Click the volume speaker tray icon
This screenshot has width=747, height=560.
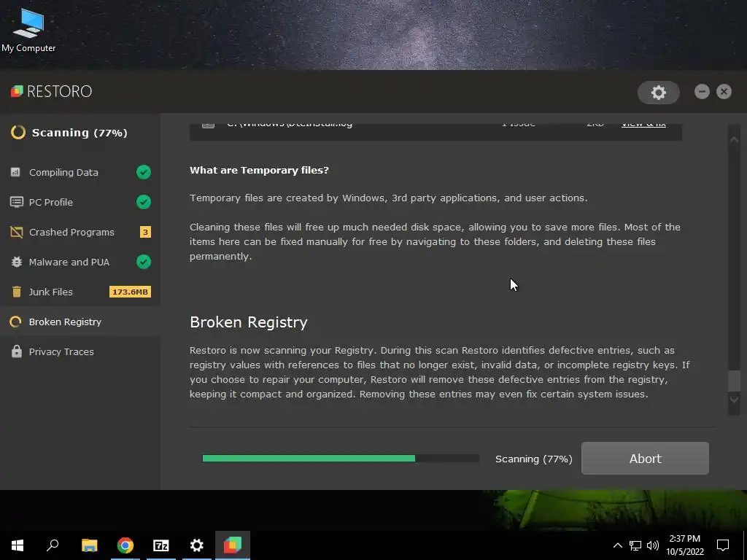coord(653,545)
